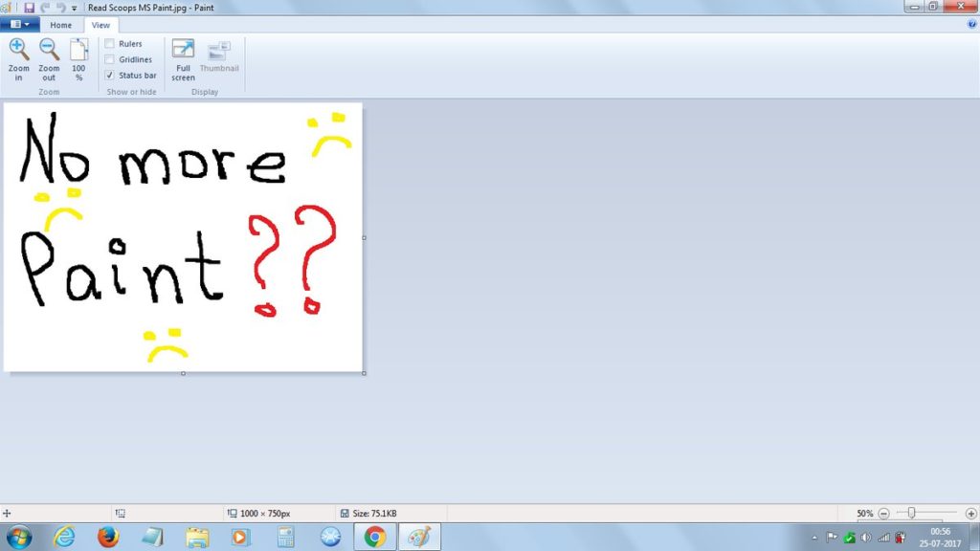Switch to Google Chrome on taskbar
This screenshot has width=980, height=551.
(x=375, y=537)
